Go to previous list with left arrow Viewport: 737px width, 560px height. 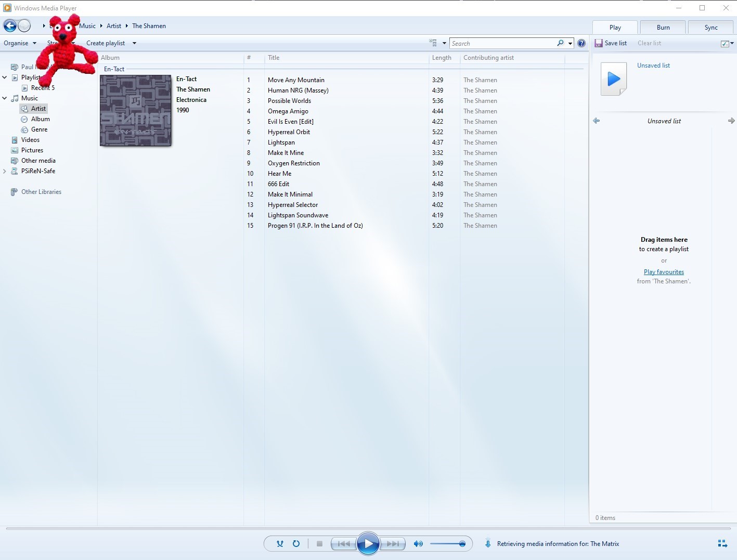(597, 121)
